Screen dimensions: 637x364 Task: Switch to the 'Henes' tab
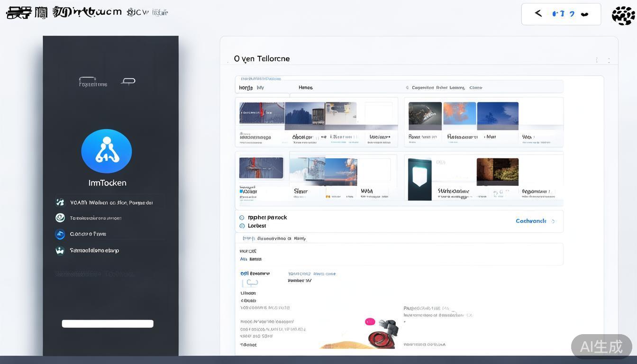pos(305,88)
